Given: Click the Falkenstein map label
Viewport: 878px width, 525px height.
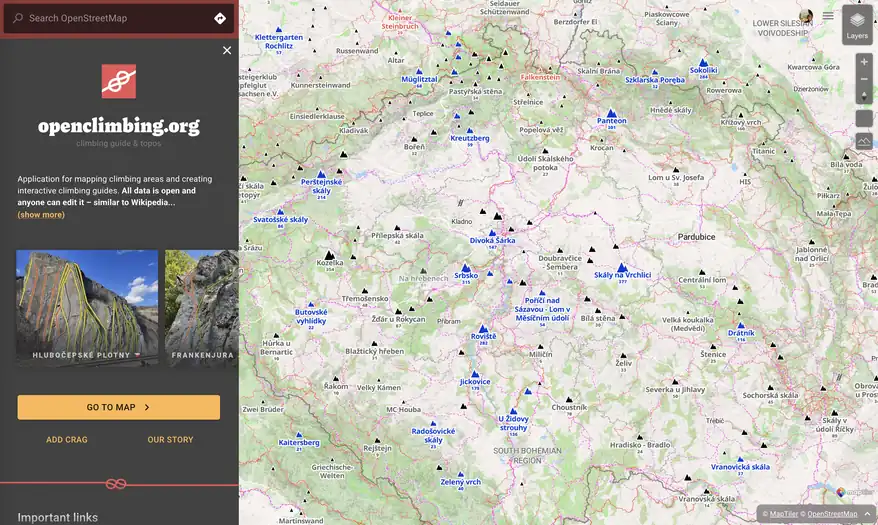Looking at the screenshot, I should click(540, 77).
